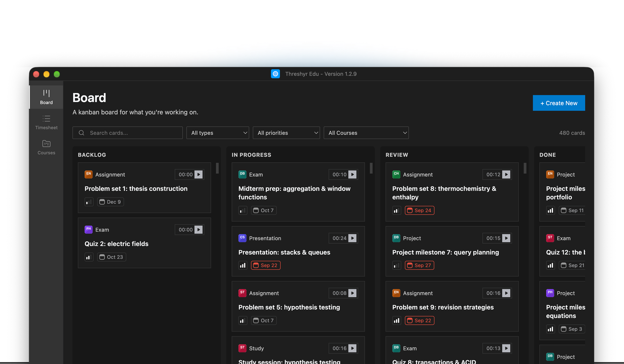Image resolution: width=624 pixels, height=364 pixels.
Task: Click the Sep 11 due date chip
Action: [x=572, y=210]
